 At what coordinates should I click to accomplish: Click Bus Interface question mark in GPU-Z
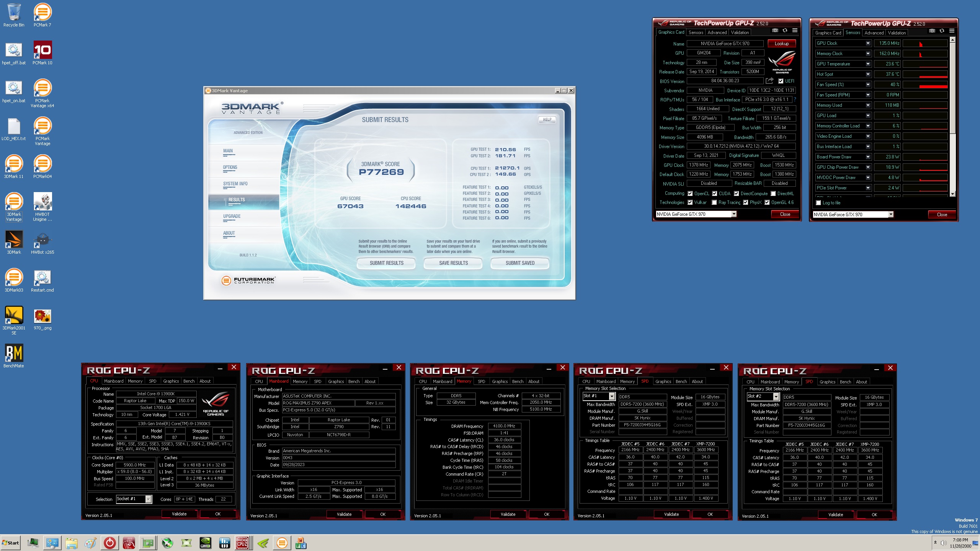click(x=795, y=99)
